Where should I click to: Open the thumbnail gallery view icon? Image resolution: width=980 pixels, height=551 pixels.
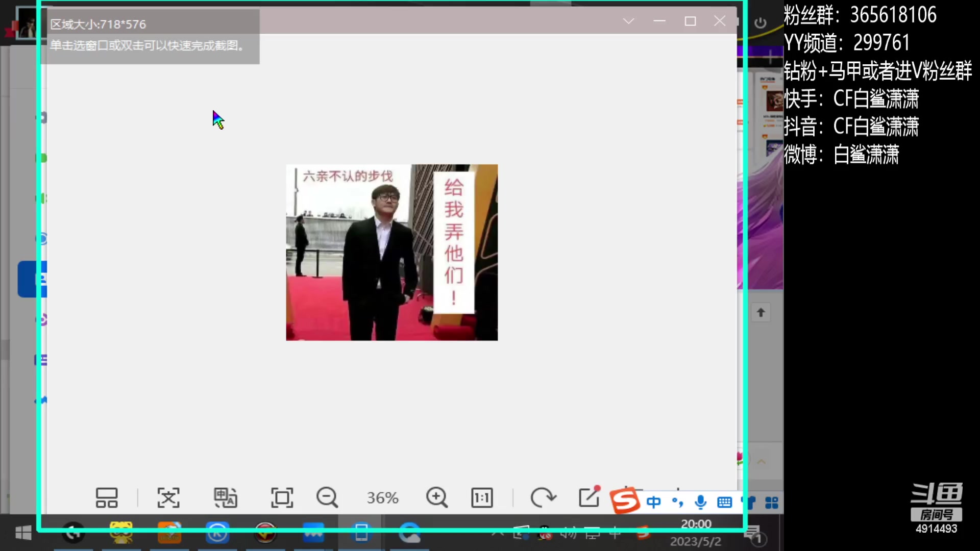106,497
